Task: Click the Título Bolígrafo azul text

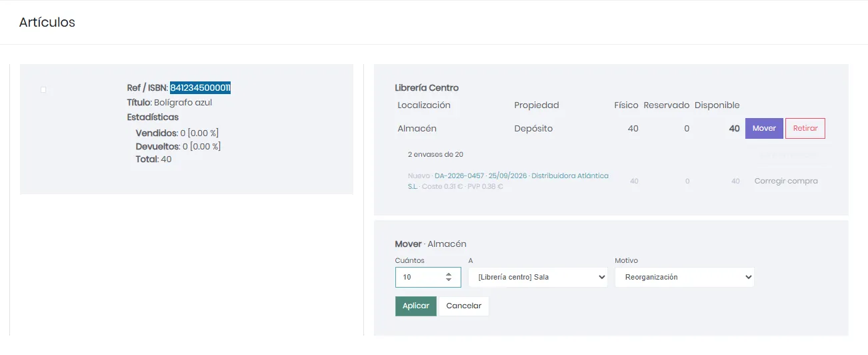Action: [169, 103]
